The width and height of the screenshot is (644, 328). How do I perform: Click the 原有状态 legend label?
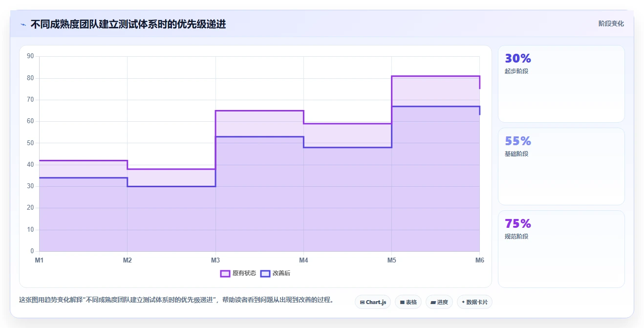click(x=244, y=273)
